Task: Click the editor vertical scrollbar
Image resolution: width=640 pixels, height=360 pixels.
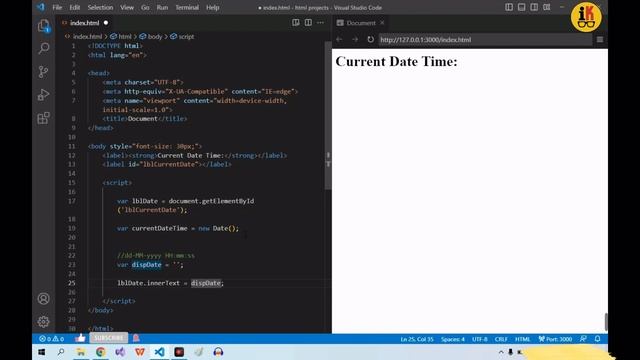Action: click(328, 116)
